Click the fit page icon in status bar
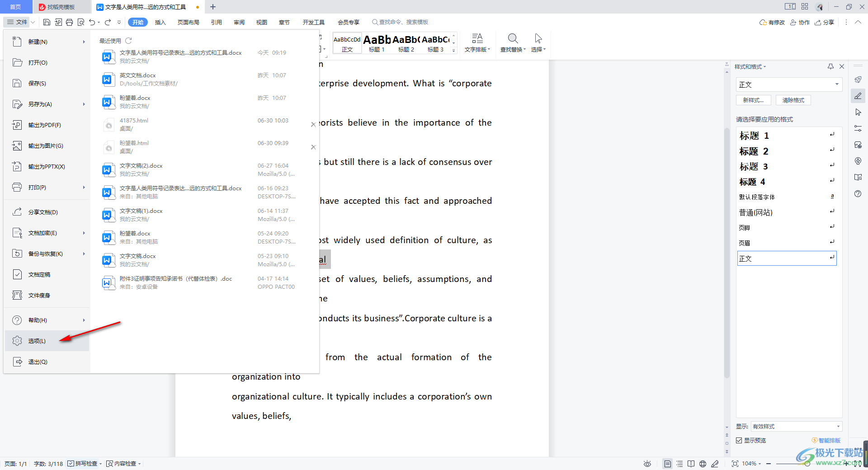This screenshot has width=868, height=470. tap(735, 464)
